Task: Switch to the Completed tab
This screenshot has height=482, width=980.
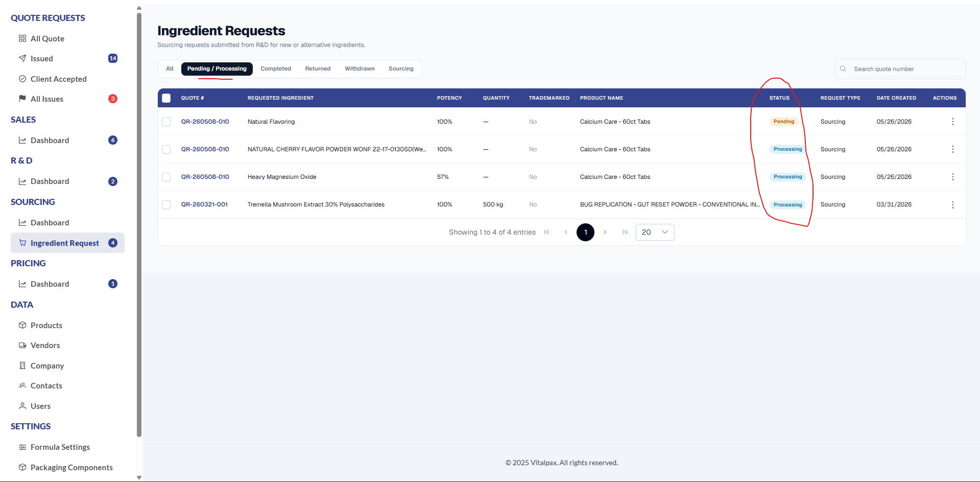Action: click(x=276, y=68)
